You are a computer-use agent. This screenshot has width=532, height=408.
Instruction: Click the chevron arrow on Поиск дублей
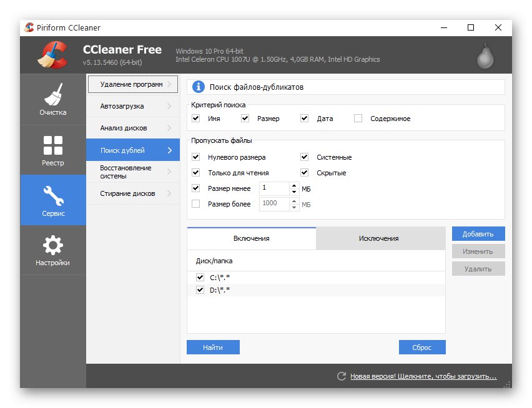(x=170, y=150)
